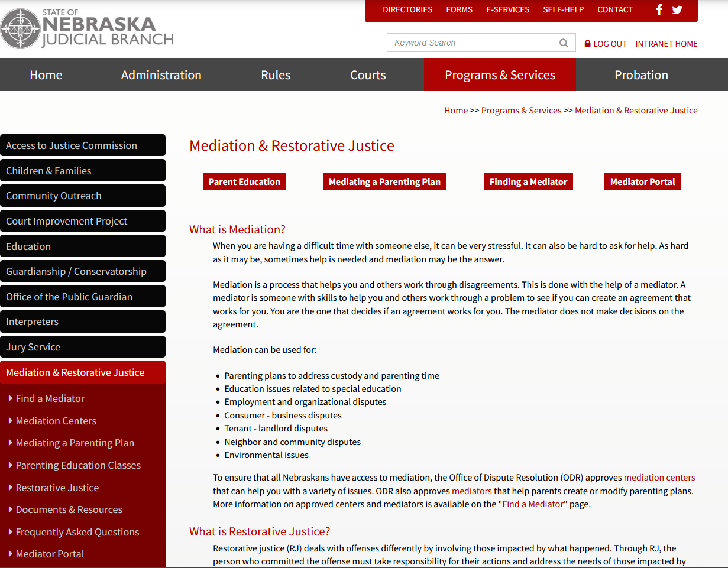Click the "Consumer - business disputes" bullet
728x568 pixels.
283,416
